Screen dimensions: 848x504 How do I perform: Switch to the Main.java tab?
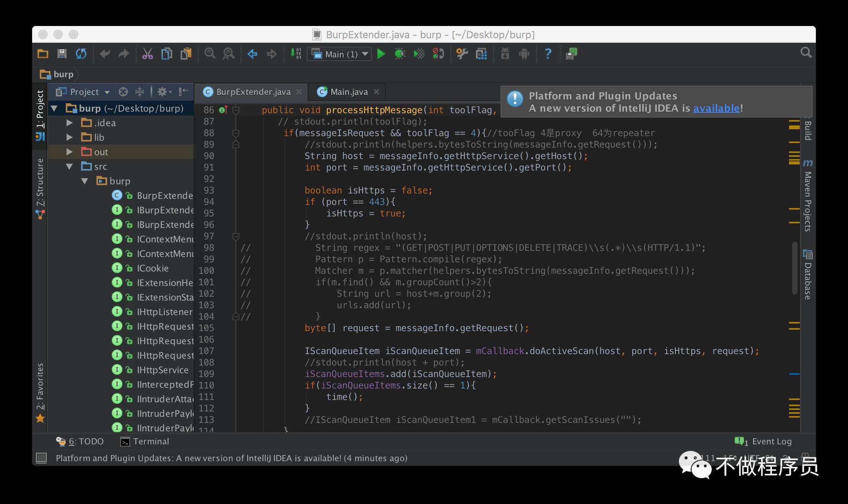coord(349,92)
